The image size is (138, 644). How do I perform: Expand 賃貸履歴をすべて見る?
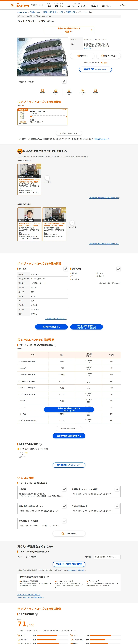pyautogui.click(x=69, y=428)
